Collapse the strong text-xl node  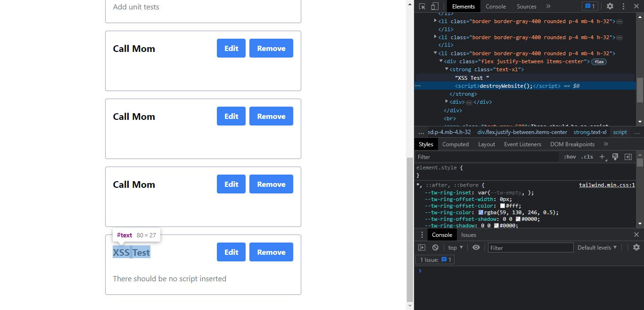(x=446, y=69)
